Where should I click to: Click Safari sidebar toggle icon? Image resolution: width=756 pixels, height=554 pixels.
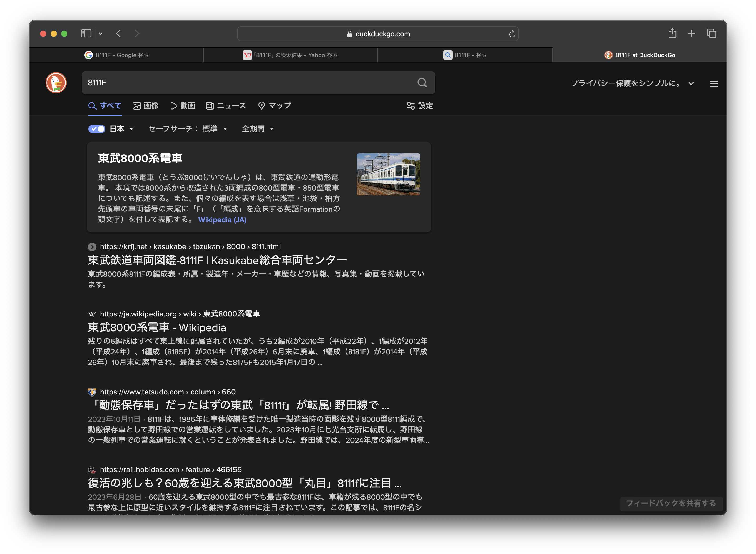[x=86, y=33]
